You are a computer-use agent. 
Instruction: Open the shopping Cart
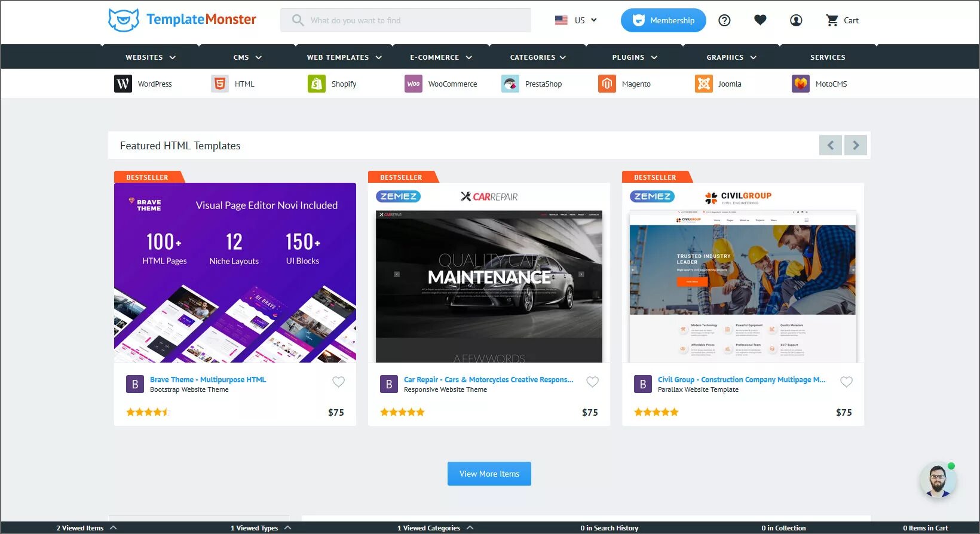[x=842, y=20]
